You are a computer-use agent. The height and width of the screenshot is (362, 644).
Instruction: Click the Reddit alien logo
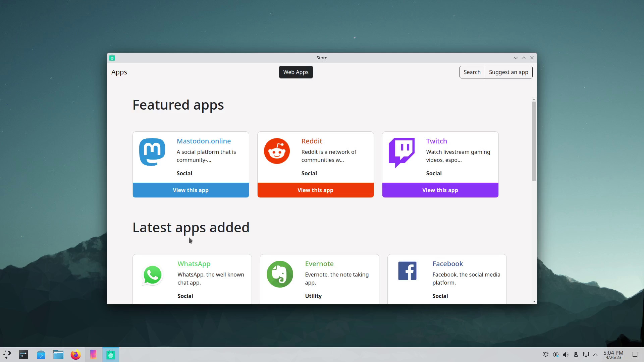pos(277,151)
